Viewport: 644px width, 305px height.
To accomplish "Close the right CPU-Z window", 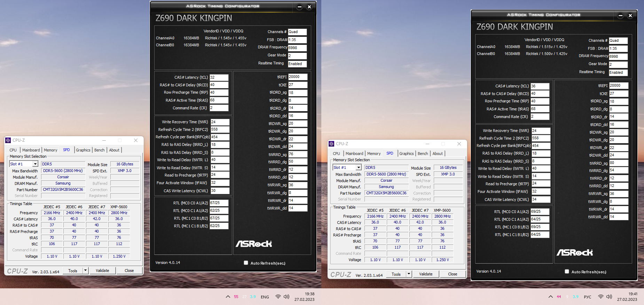I will point(459,144).
